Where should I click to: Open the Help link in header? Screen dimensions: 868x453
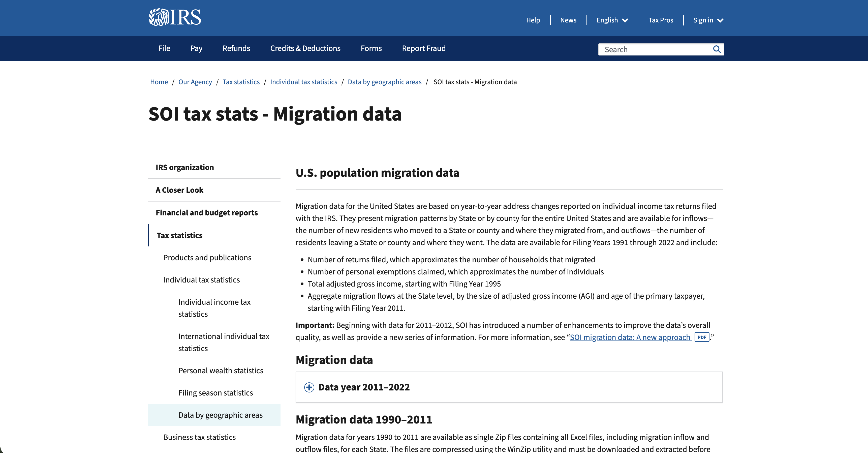533,20
